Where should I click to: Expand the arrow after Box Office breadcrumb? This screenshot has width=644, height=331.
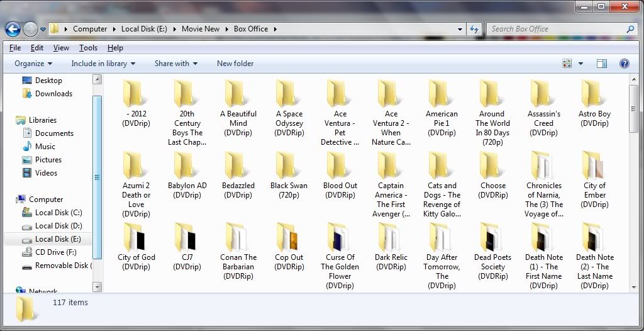(275, 29)
